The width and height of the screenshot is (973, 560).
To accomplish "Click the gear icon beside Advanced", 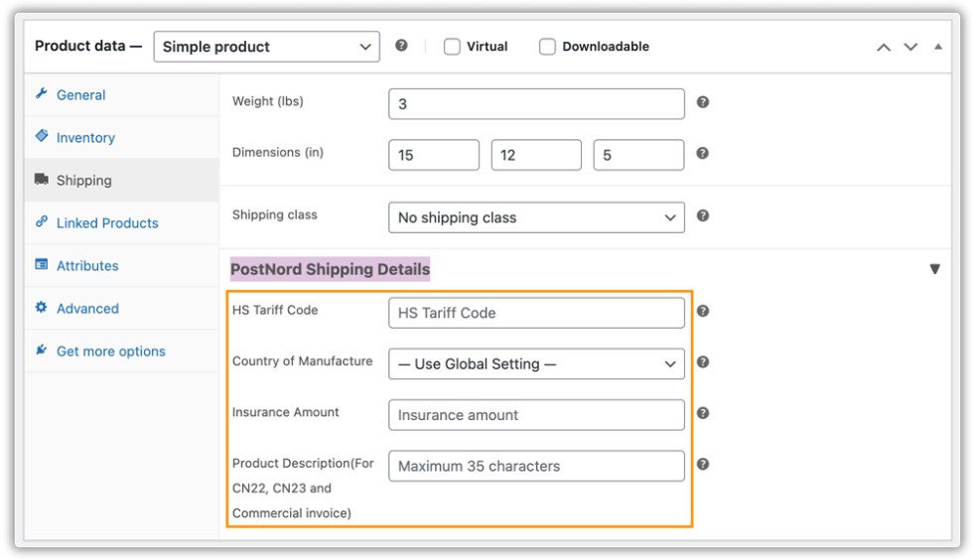I will tap(42, 307).
